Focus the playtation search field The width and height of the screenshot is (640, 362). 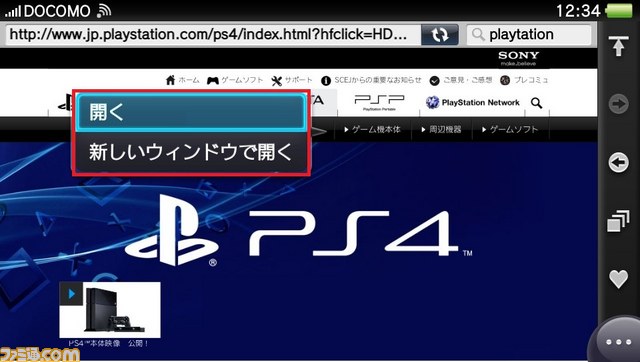coord(529,35)
